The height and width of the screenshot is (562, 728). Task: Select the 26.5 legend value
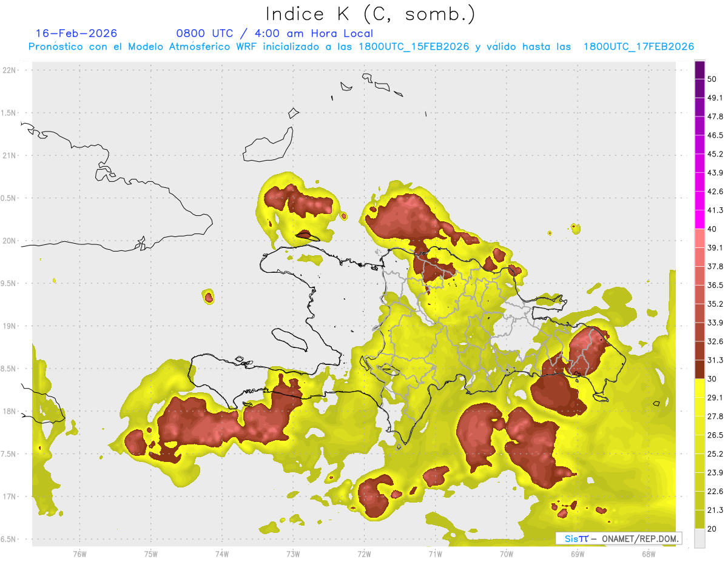pyautogui.click(x=715, y=435)
